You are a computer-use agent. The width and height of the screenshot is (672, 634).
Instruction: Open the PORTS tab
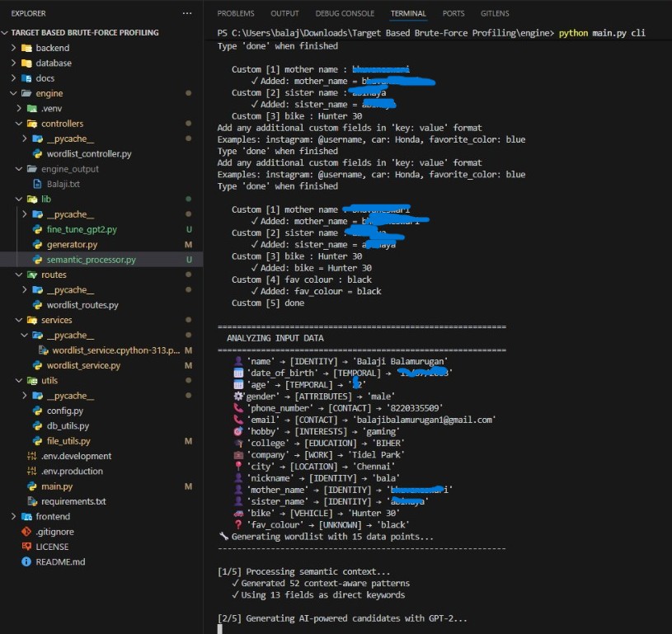tap(453, 13)
